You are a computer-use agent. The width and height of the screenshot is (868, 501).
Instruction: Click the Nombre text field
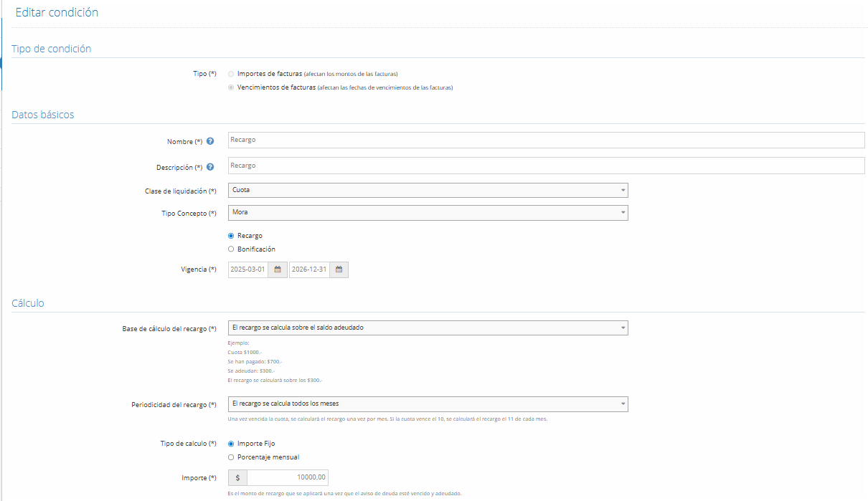coord(545,140)
